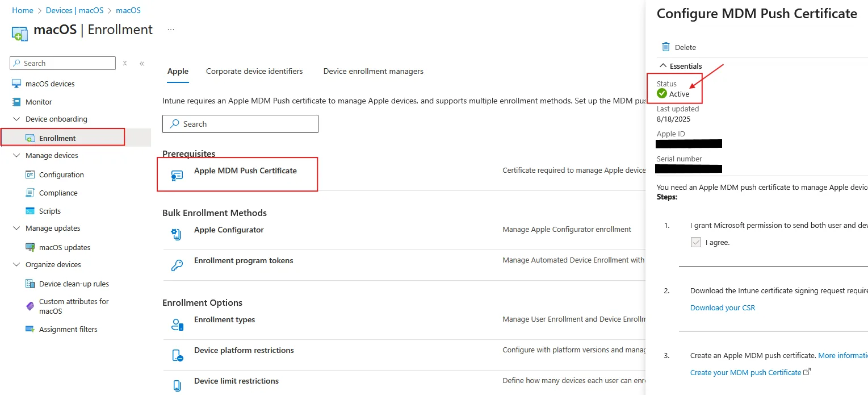The height and width of the screenshot is (395, 868).
Task: Switch to Device enrollment managers tab
Action: tap(374, 71)
